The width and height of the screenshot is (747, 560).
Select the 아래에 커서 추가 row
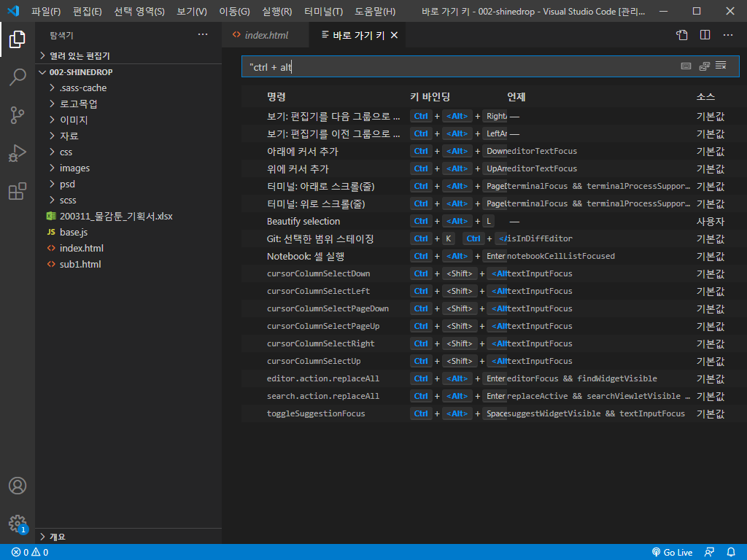pos(490,152)
